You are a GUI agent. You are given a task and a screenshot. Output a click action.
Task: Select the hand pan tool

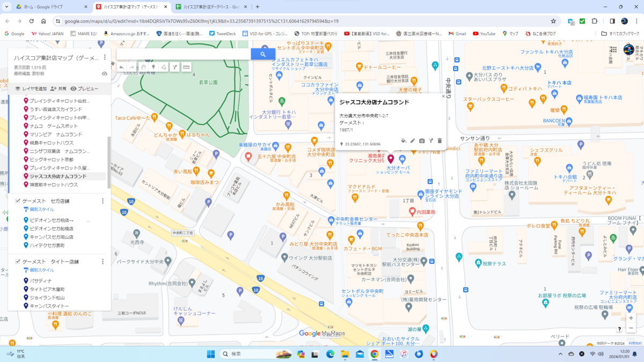tap(143, 67)
